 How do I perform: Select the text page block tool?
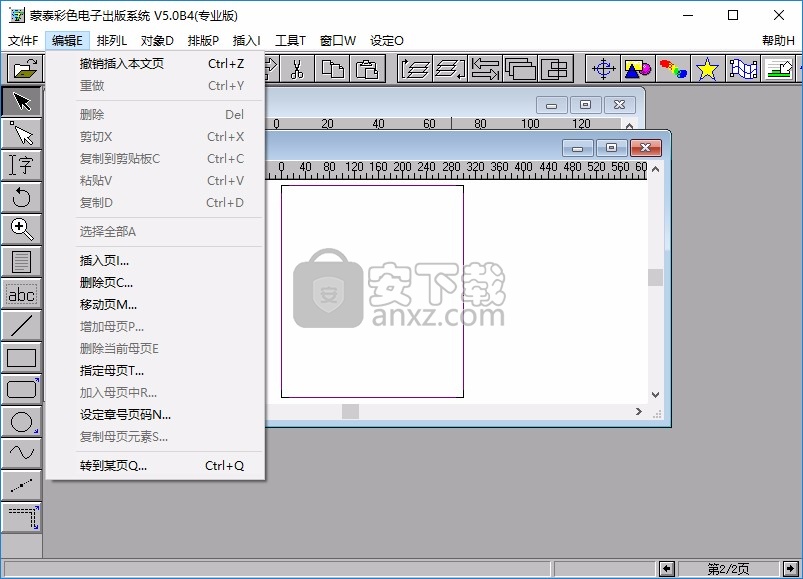point(22,261)
